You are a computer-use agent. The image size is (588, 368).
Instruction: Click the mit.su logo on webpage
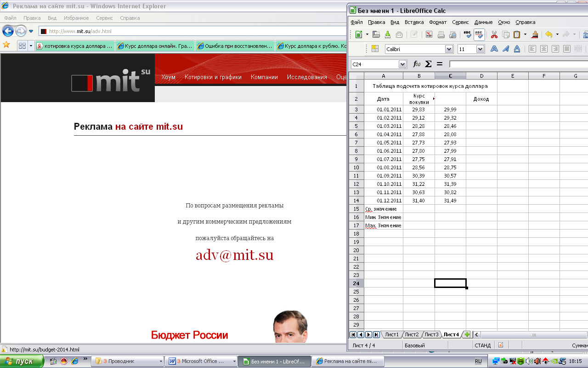(111, 80)
